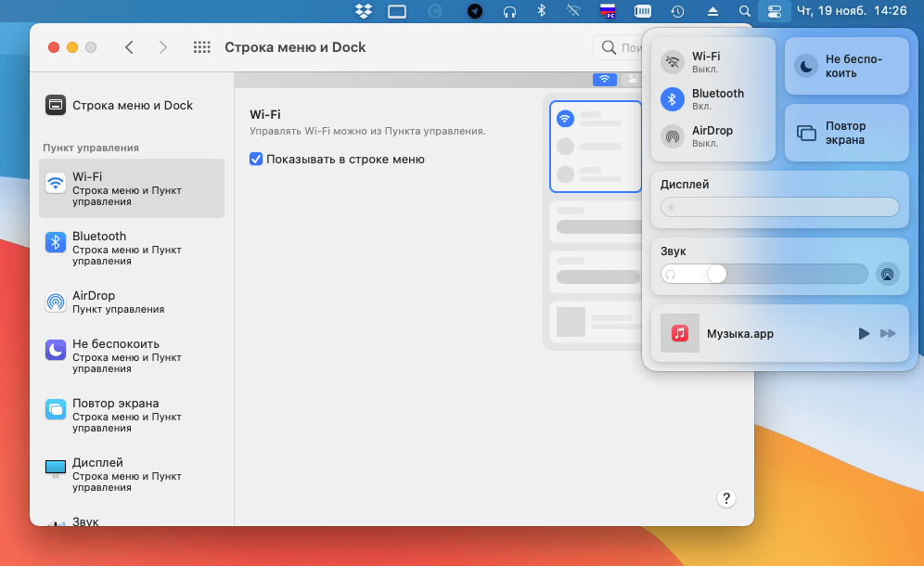
Task: Open Dropbox icon in menu bar
Action: [364, 11]
